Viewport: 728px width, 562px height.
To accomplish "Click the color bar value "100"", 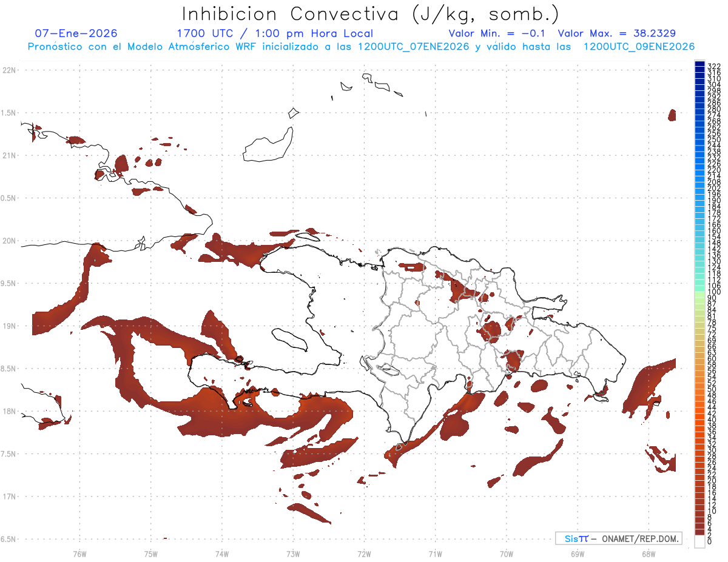I will pos(713,292).
